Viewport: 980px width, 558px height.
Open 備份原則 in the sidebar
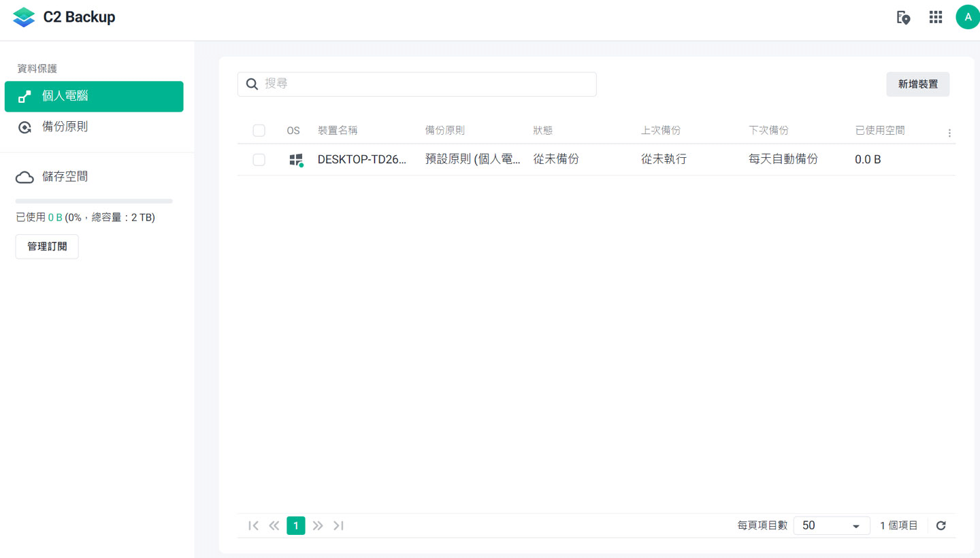[x=94, y=127]
